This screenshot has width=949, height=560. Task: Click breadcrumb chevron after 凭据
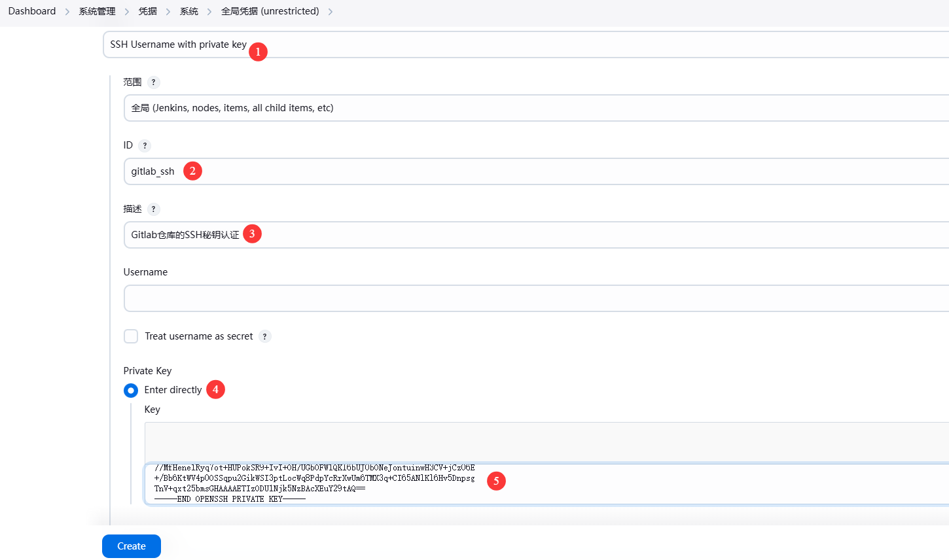168,12
